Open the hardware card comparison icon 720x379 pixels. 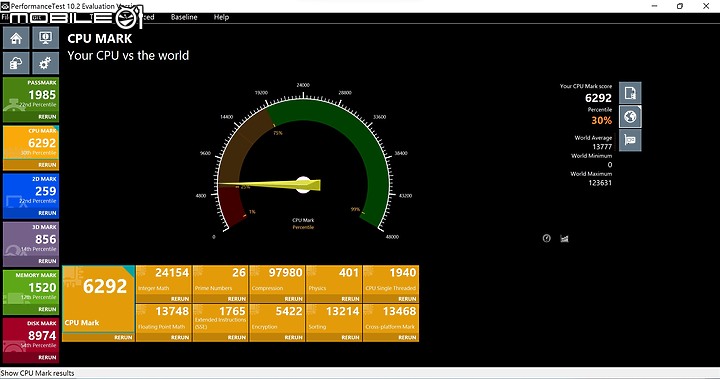pos(630,140)
